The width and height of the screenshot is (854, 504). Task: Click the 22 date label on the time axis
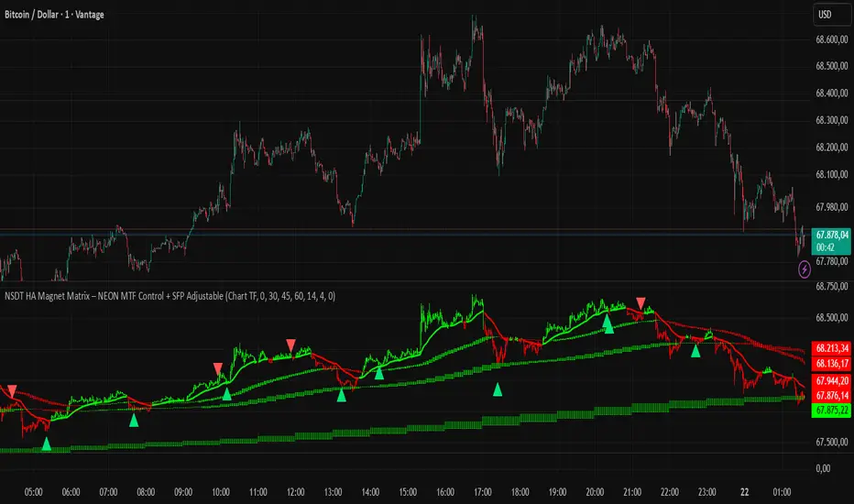745,492
